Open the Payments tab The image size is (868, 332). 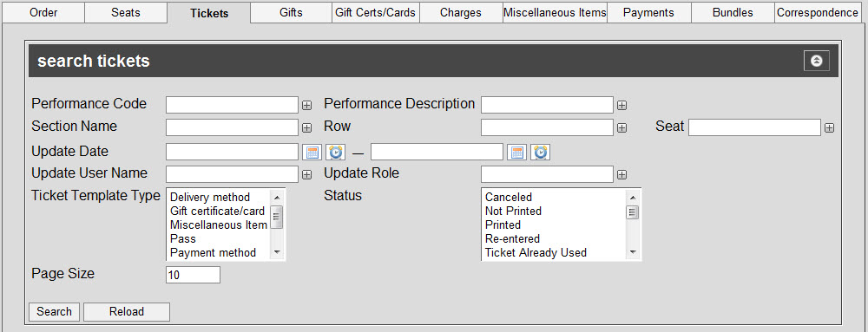[x=648, y=12]
